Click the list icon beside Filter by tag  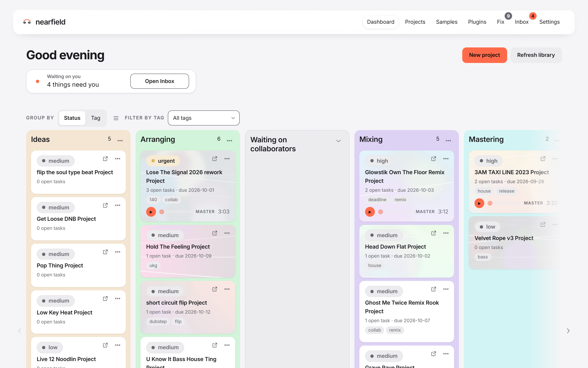(x=116, y=118)
